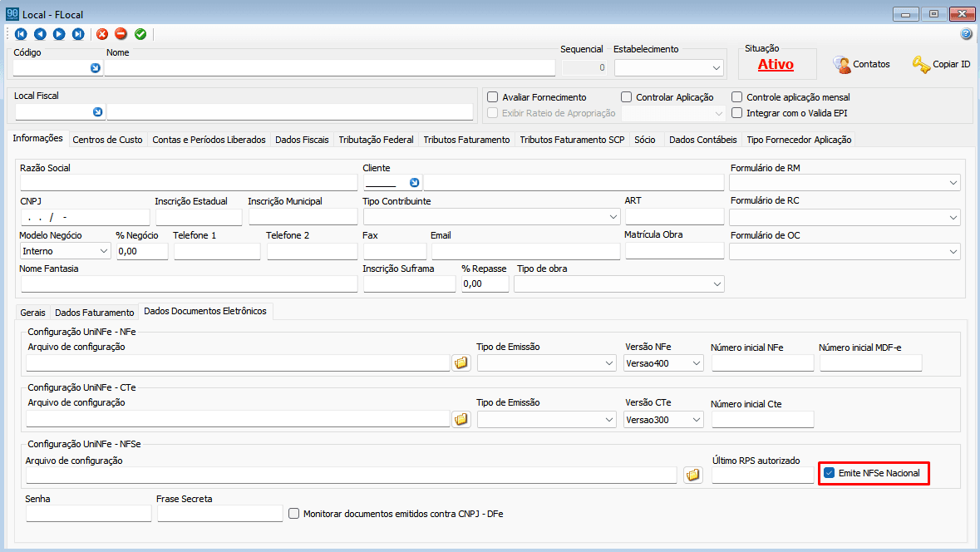Enable Controlar Aplicação checkbox
Image resolution: width=980 pixels, height=552 pixels.
626,97
